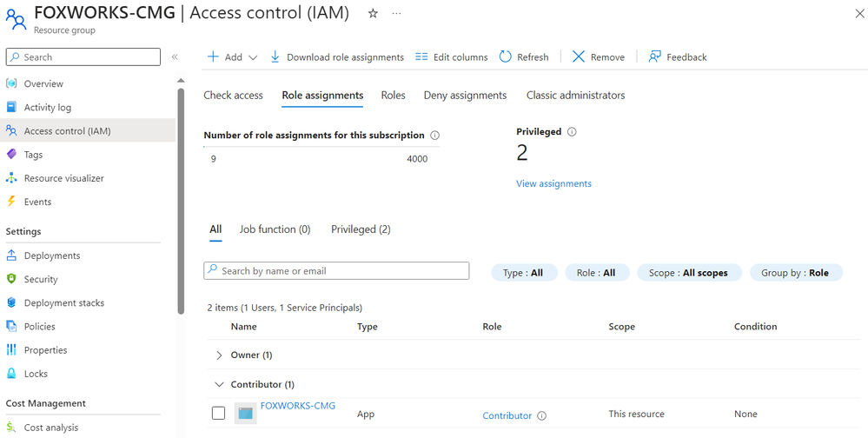Click the Condition column header
The height and width of the screenshot is (438, 868).
[756, 327]
